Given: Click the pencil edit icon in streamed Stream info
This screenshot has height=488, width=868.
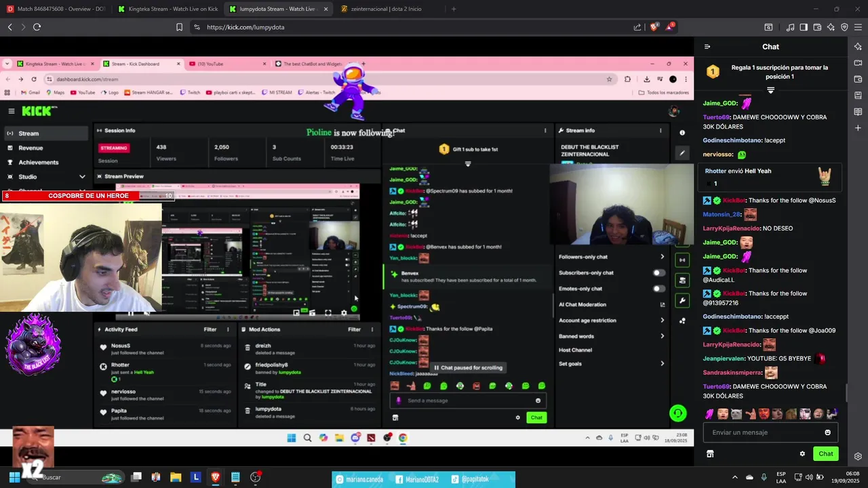Looking at the screenshot, I should pos(682,153).
